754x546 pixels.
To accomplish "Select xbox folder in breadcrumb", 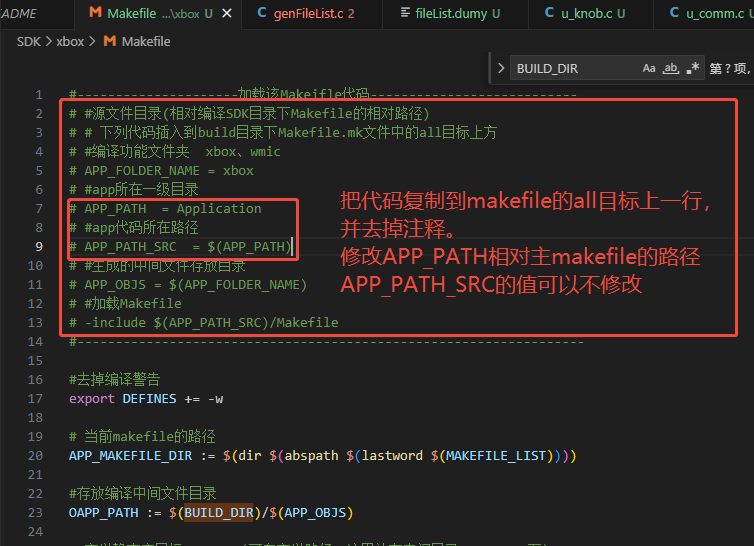I will [x=70, y=42].
